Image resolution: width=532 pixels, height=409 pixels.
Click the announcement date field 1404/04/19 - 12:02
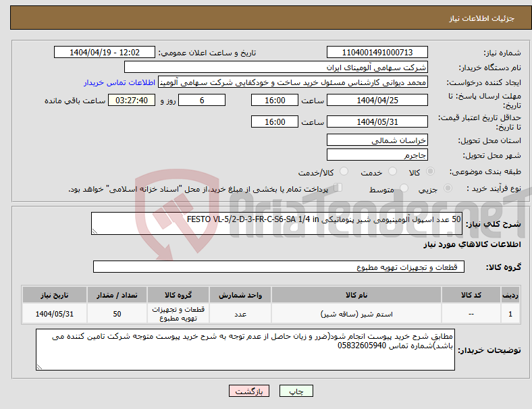coord(105,52)
